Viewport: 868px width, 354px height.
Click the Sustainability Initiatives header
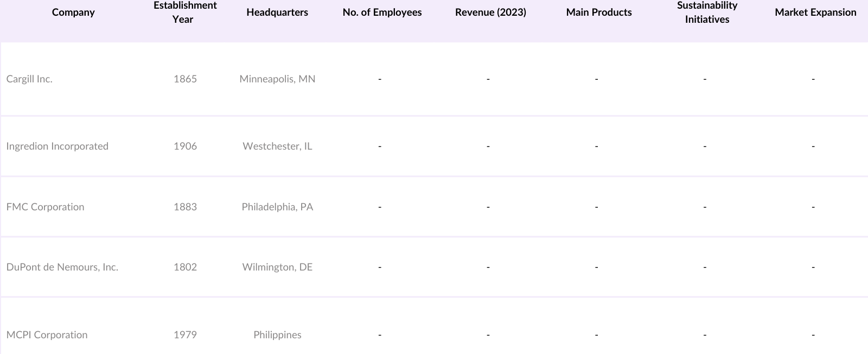pos(707,12)
